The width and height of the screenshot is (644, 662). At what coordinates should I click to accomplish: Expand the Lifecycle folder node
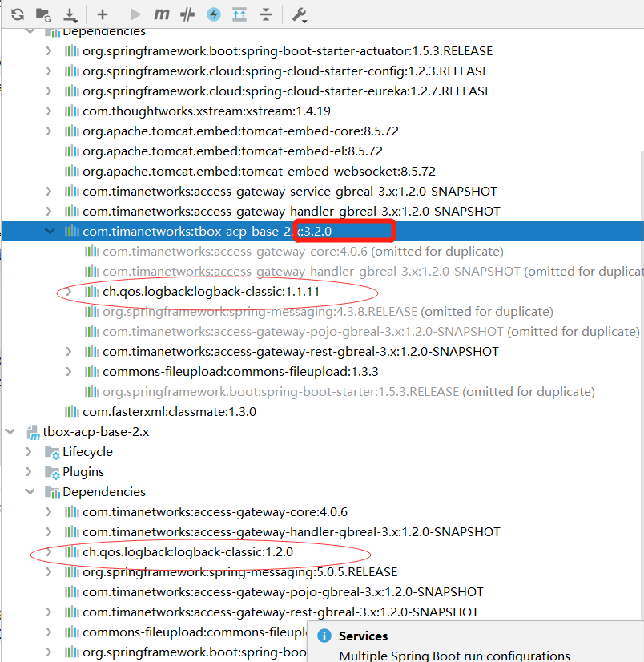coord(29,452)
